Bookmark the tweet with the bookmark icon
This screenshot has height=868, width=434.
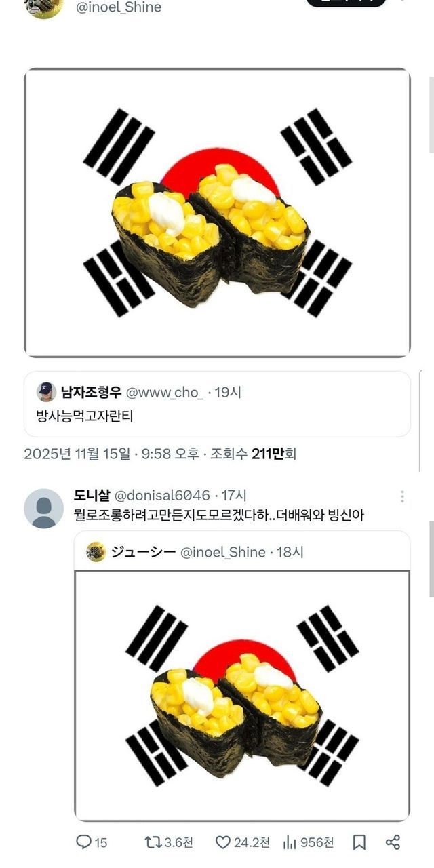coord(359,842)
